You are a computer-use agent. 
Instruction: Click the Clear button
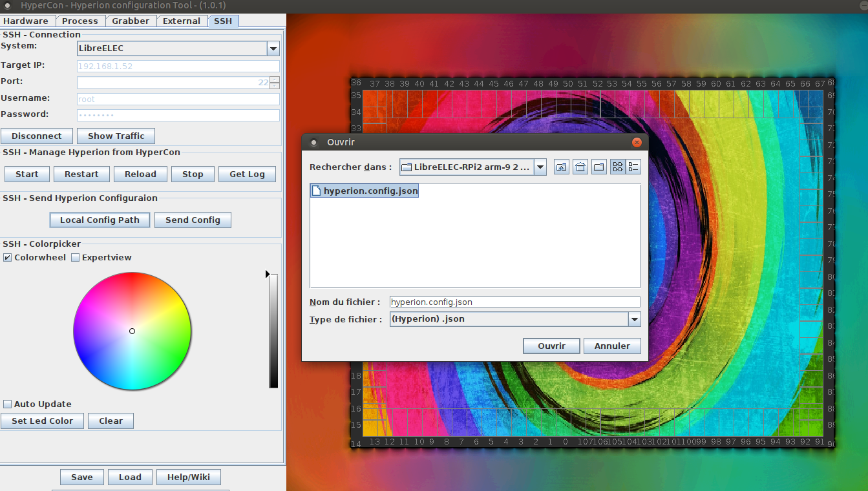pos(111,421)
